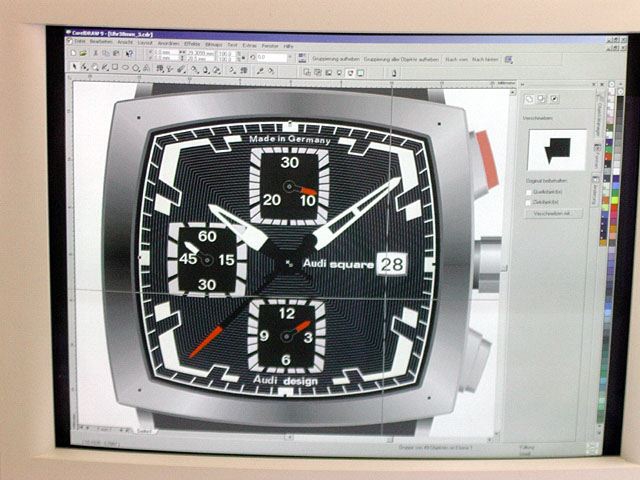Click the Cut scissors icon
640x480 pixels.
pyautogui.click(x=95, y=53)
